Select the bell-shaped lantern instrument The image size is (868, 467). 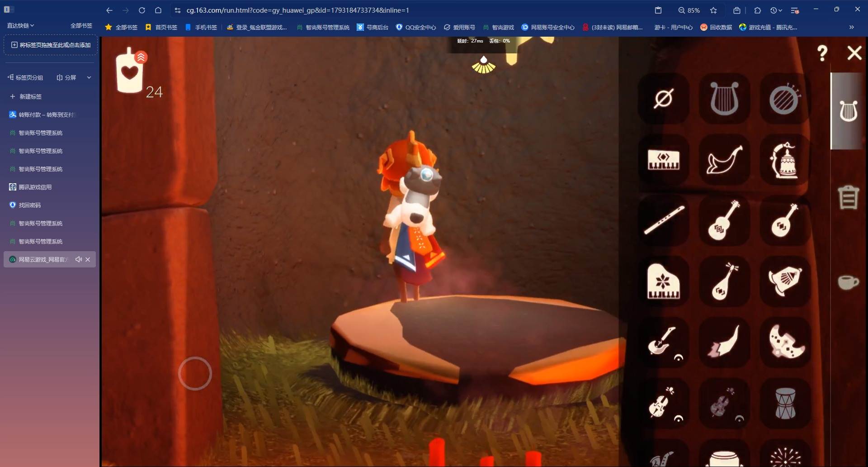pos(785,160)
